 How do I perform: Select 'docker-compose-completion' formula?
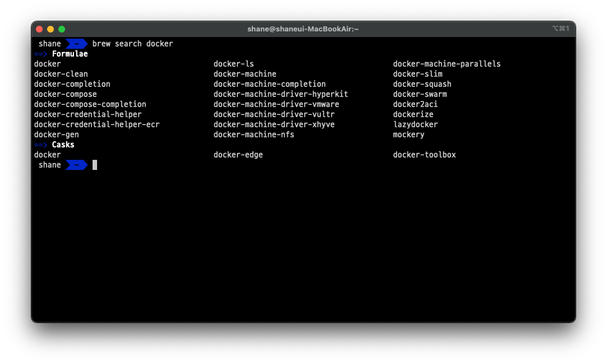click(x=90, y=104)
